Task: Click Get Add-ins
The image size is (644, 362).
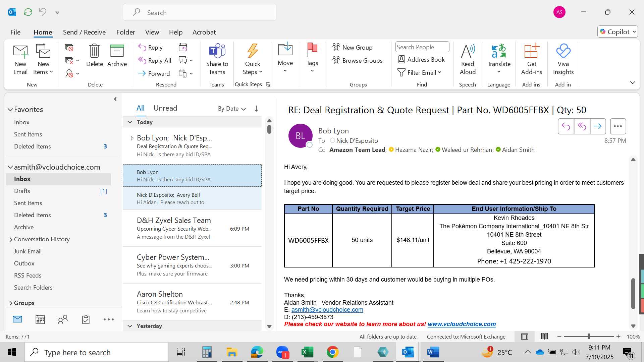Action: pyautogui.click(x=532, y=60)
